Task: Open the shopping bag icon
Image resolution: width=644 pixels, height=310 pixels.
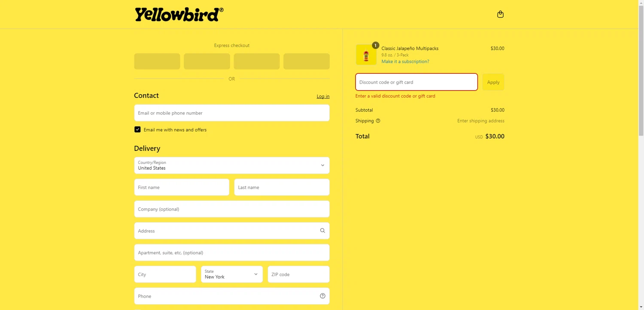Action: tap(500, 14)
